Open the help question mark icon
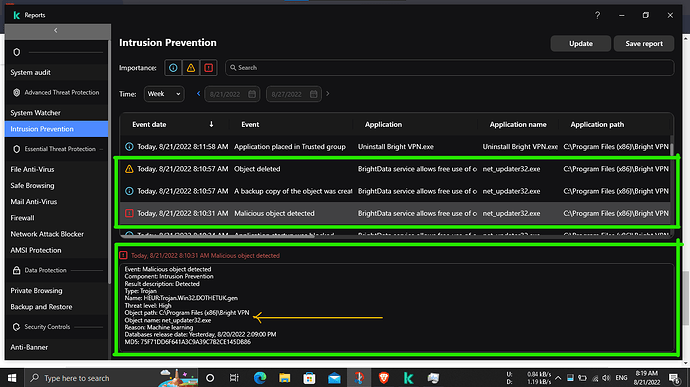The height and width of the screenshot is (387, 690). (x=597, y=15)
